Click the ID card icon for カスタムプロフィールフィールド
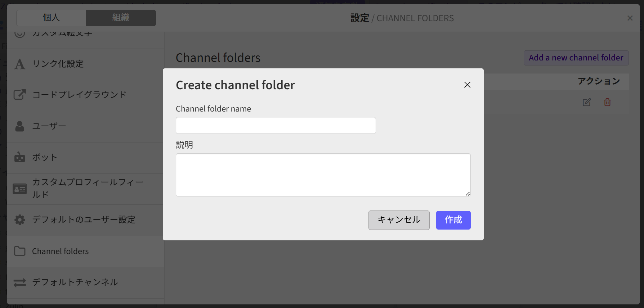The width and height of the screenshot is (644, 308). point(20,189)
